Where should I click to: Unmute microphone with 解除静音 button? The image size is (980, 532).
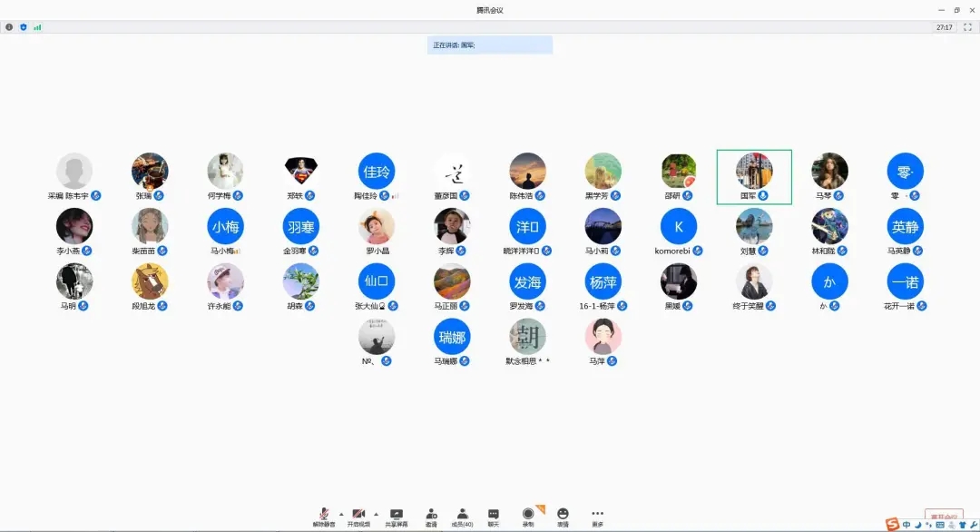point(324,515)
